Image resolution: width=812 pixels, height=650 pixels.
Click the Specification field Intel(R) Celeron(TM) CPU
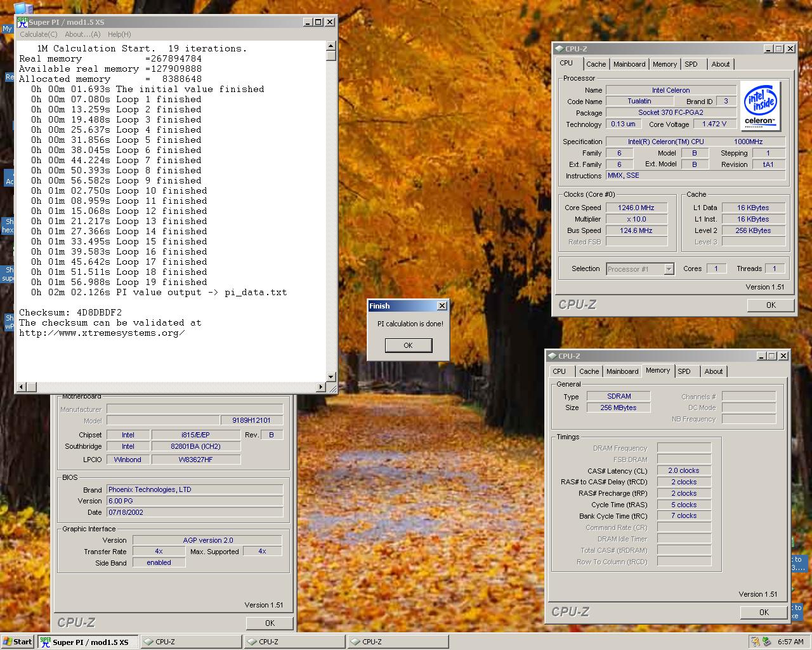[x=695, y=142]
